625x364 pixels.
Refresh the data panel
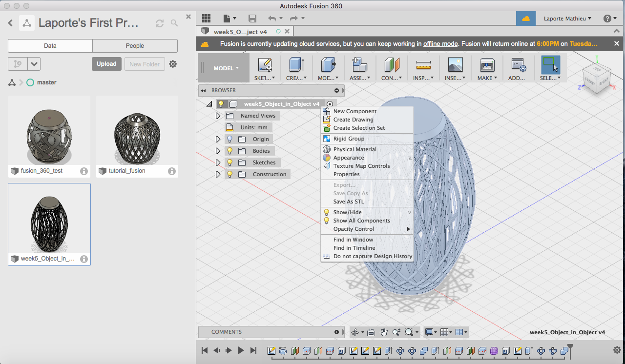(x=160, y=23)
